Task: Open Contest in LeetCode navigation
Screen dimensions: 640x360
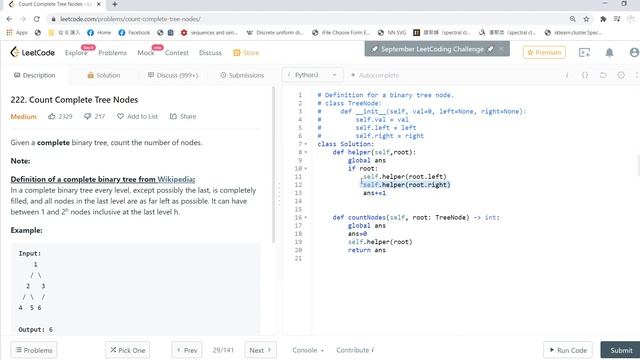Action: [177, 53]
